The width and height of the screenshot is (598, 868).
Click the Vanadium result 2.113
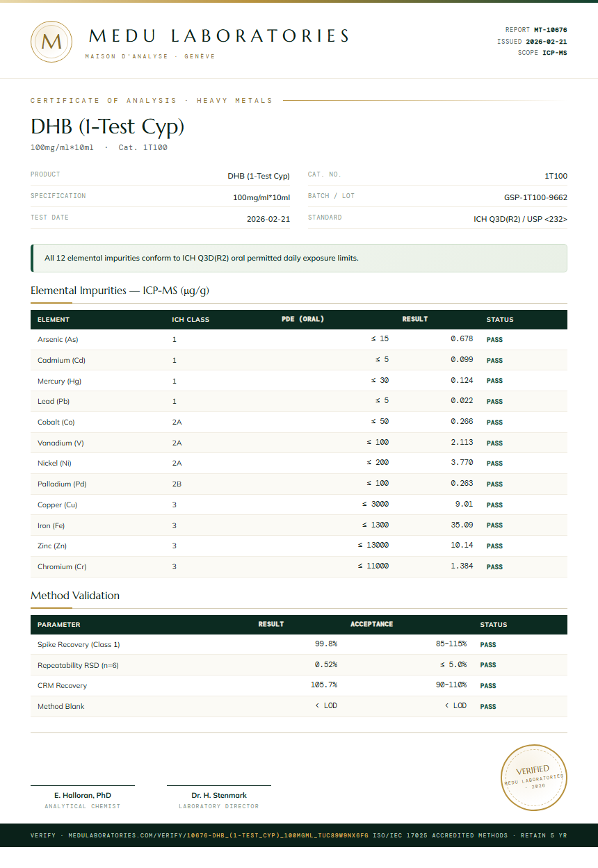point(462,443)
